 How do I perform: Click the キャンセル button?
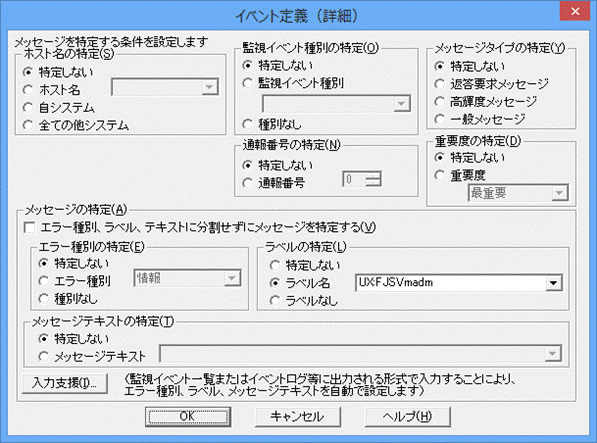[298, 417]
